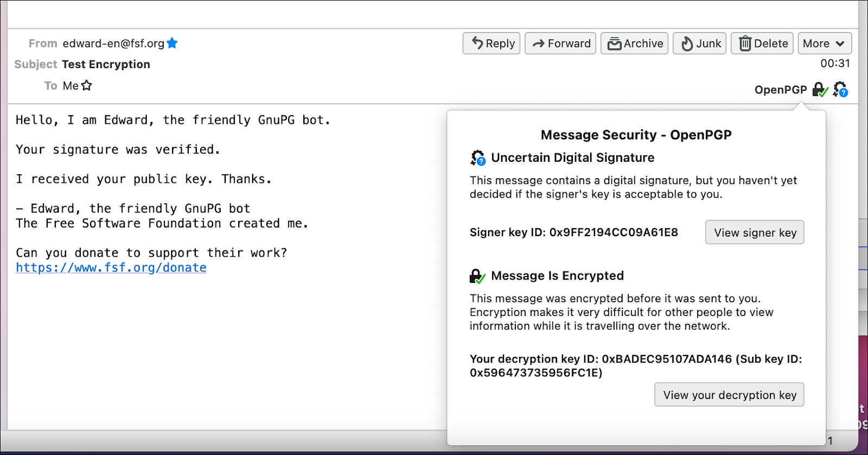Screen dimensions: 868x455
Task: Click the star icon beside Me recipient
Action: (x=86, y=85)
